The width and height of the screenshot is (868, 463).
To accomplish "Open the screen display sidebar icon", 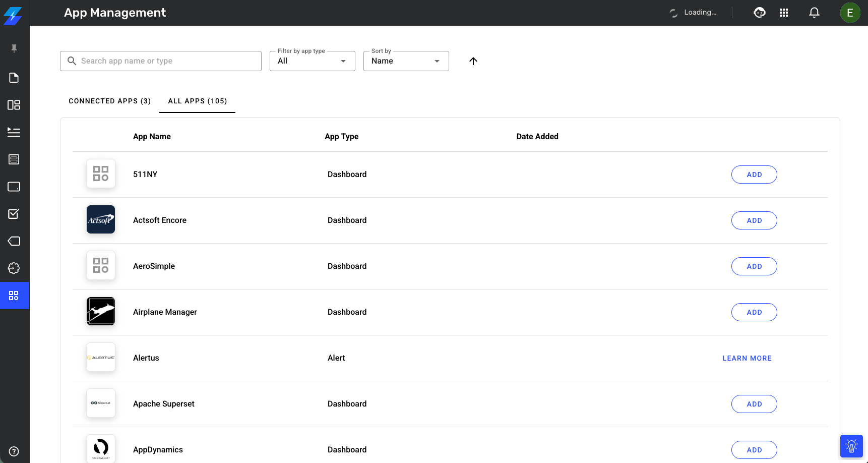I will [x=14, y=187].
